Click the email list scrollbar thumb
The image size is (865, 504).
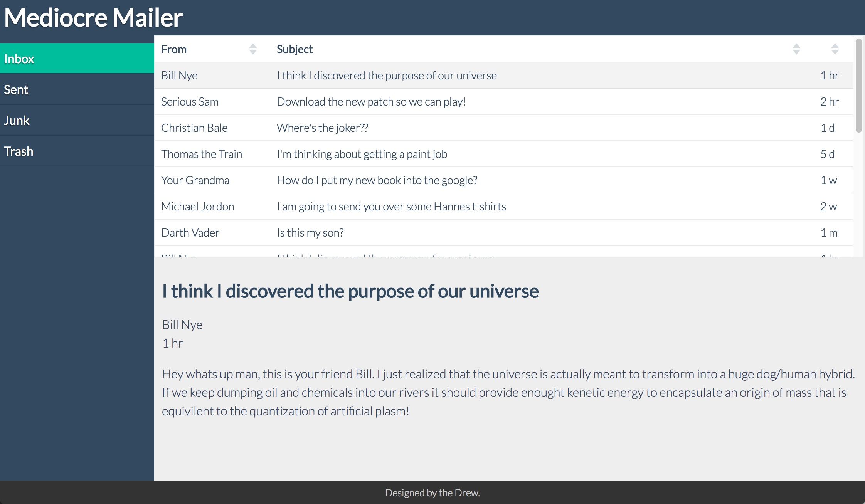point(858,85)
